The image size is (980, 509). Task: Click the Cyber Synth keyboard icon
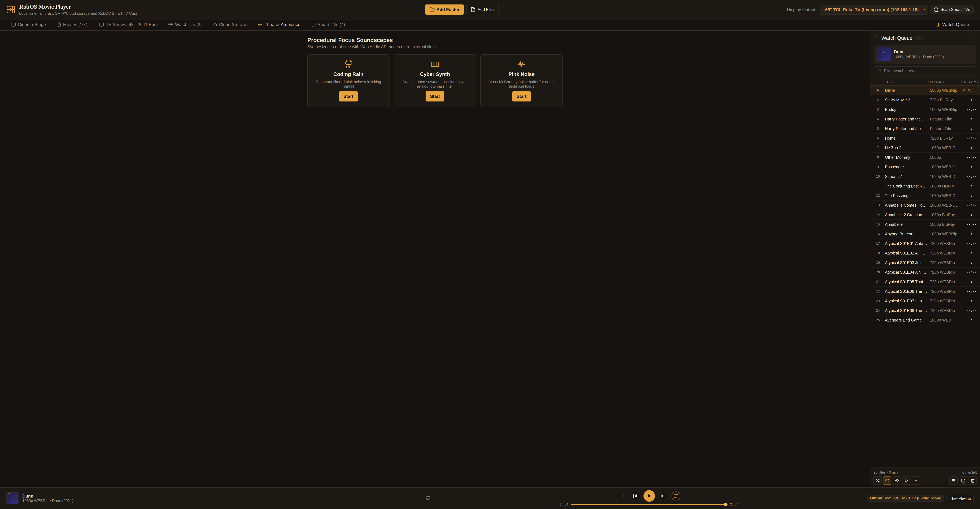435,64
